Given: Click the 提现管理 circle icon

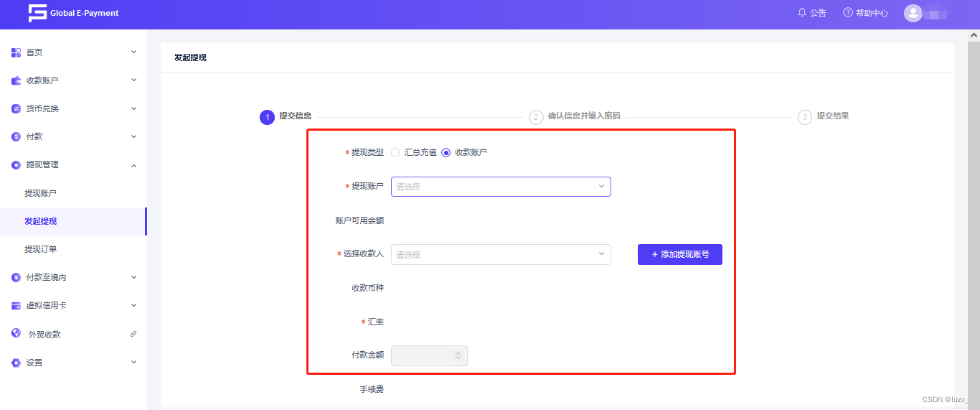Looking at the screenshot, I should pyautogui.click(x=16, y=164).
